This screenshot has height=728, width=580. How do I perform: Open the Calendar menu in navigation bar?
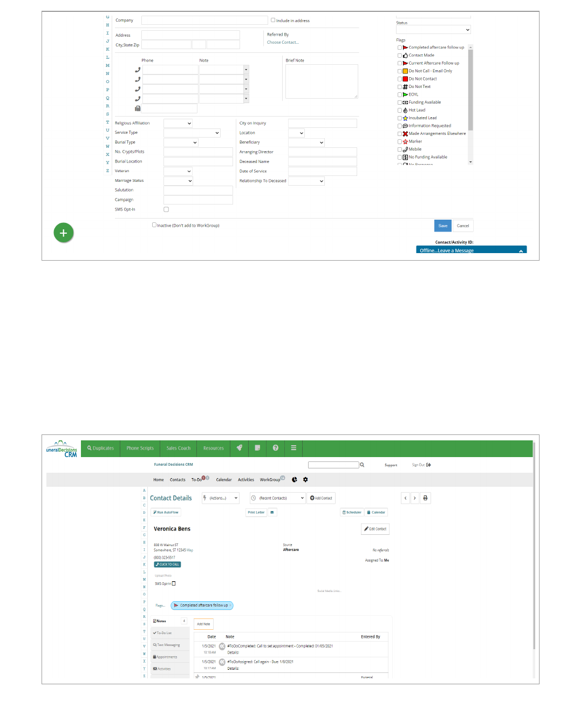(224, 480)
